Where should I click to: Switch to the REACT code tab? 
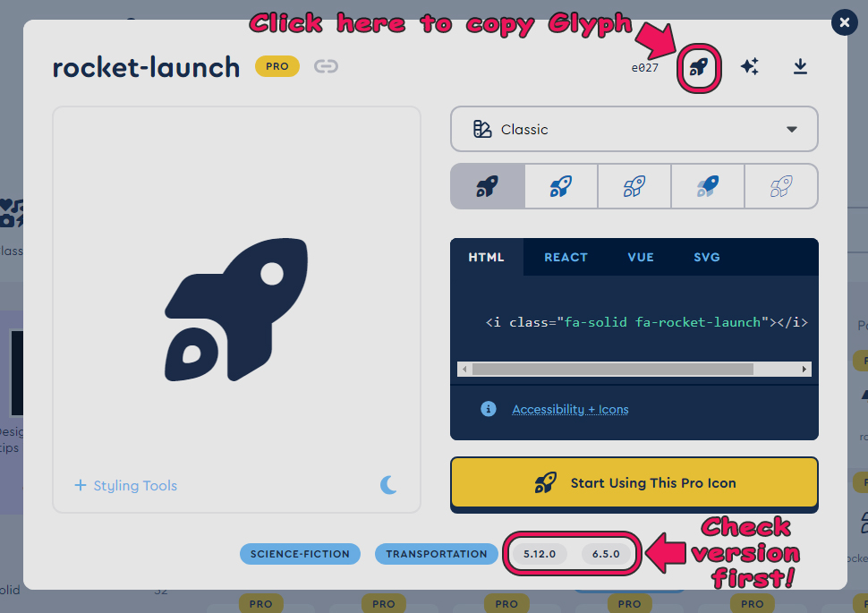tap(566, 257)
